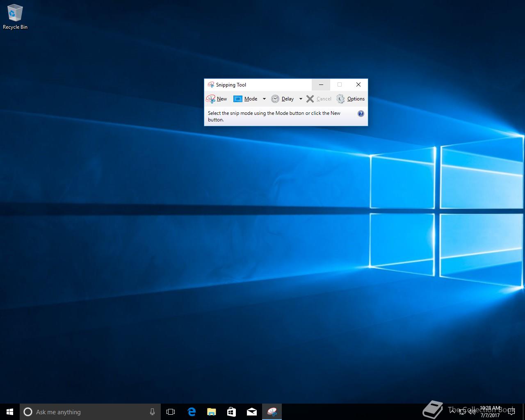Close the Snipping Tool window
This screenshot has width=525, height=420.
[x=358, y=84]
